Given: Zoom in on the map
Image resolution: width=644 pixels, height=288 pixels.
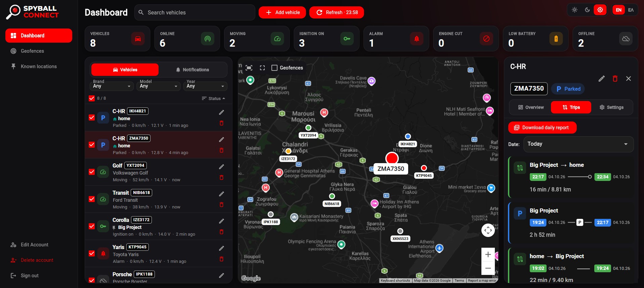Looking at the screenshot, I should coord(488,254).
